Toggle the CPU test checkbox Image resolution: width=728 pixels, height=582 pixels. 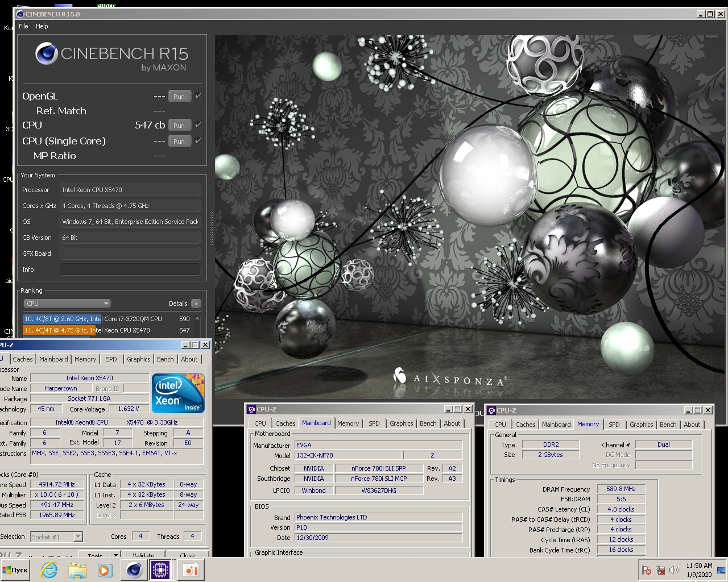tap(198, 124)
